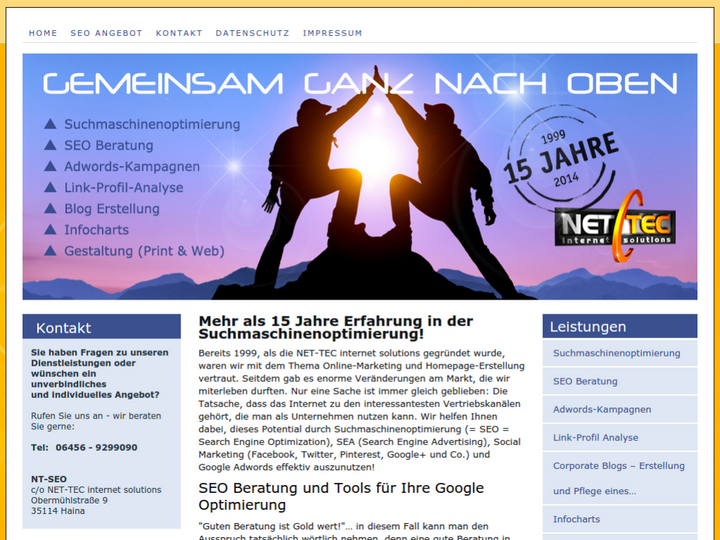The image size is (720, 540).
Task: Click the triangle bullet beside Link-Profil-Analyse
Action: pos(50,188)
